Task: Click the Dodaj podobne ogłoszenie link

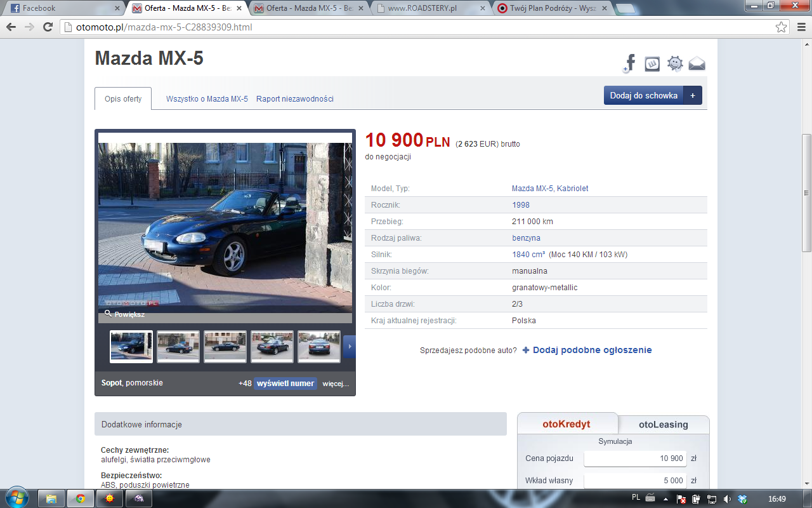Action: click(593, 350)
